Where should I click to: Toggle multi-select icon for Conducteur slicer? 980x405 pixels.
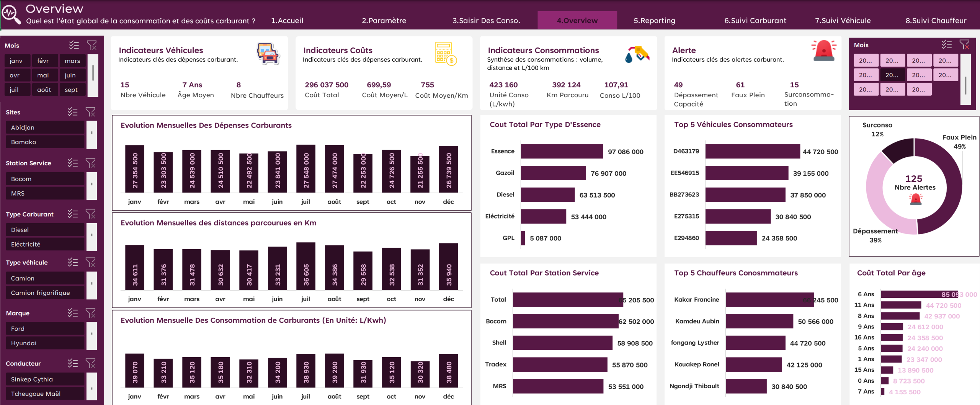pos(73,363)
